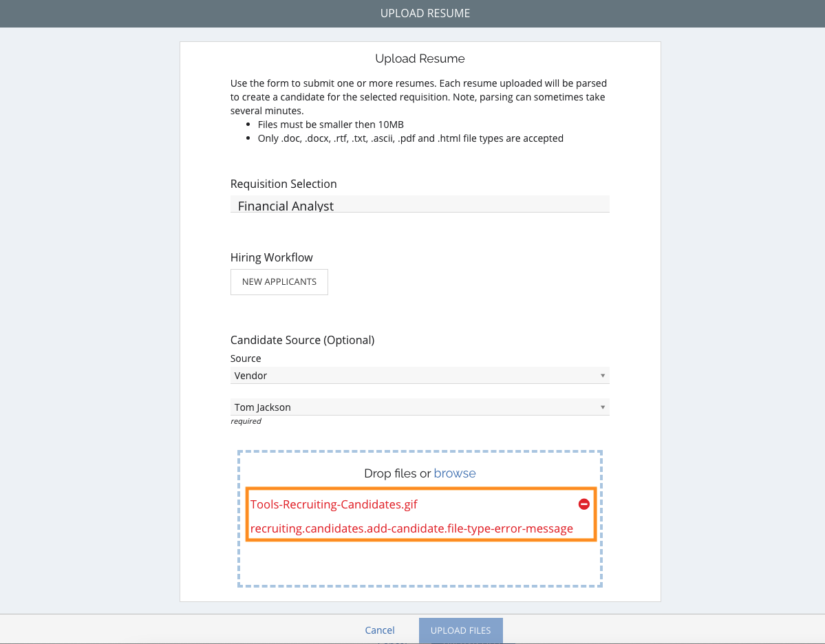Click the Cancel link
825x644 pixels.
[x=379, y=630]
